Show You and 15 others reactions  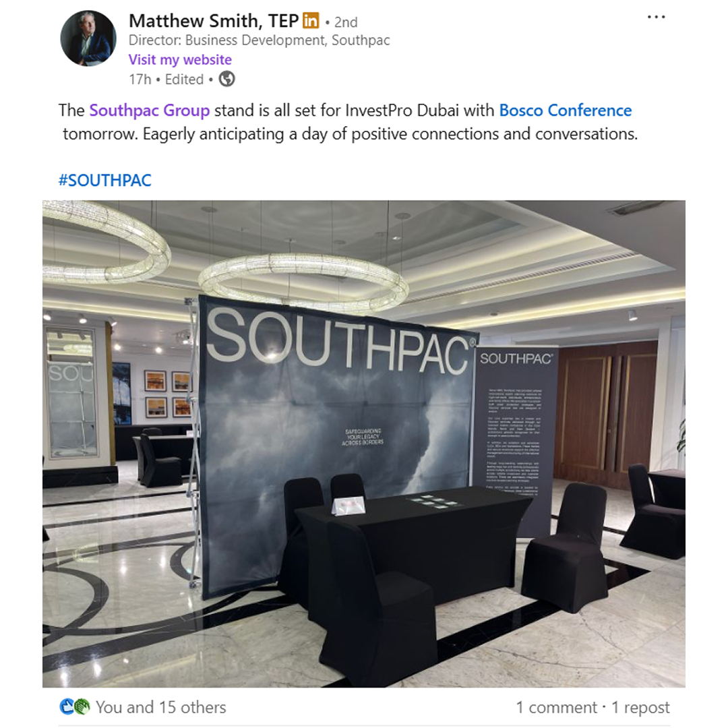pyautogui.click(x=160, y=707)
